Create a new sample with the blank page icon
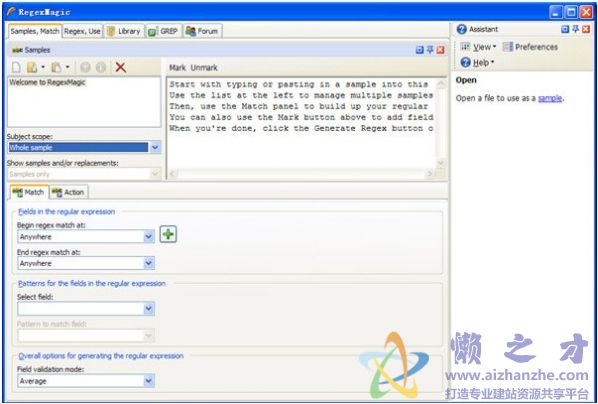 point(16,68)
